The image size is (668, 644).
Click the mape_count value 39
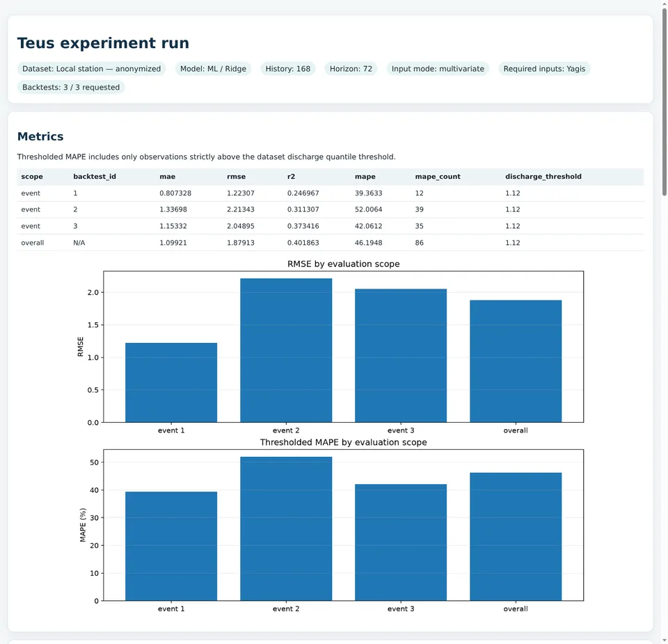(x=419, y=209)
